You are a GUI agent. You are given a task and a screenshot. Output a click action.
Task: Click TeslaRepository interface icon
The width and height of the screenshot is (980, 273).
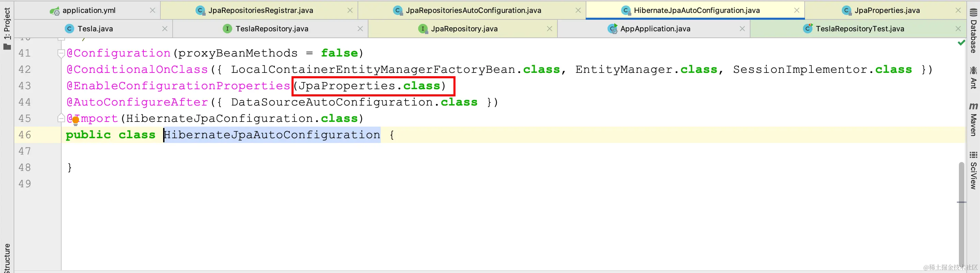tap(227, 29)
